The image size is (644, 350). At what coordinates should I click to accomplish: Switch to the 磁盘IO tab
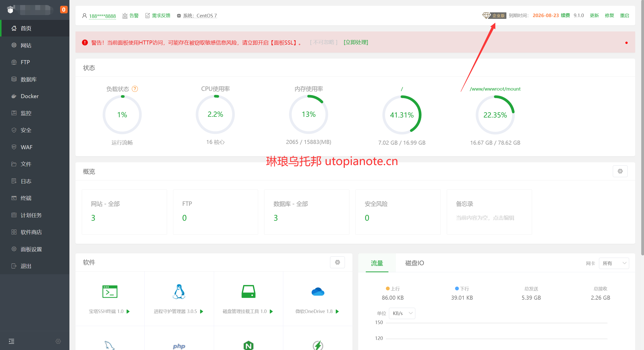[414, 263]
